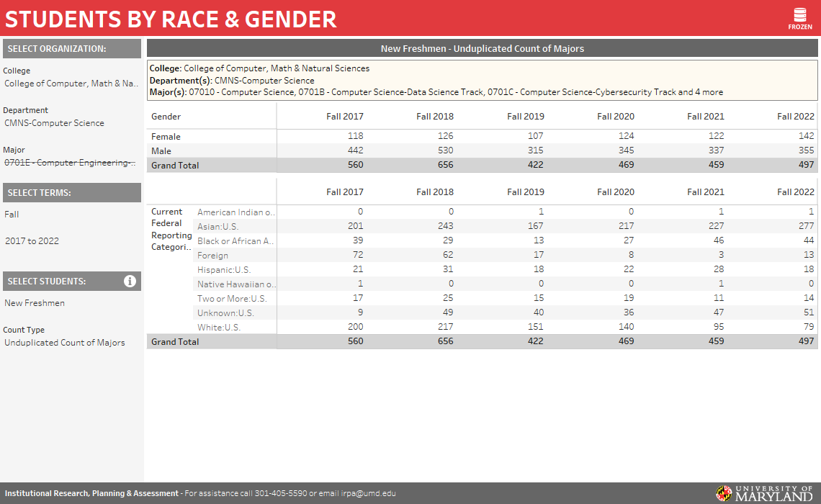Open the Count Type dropdown
Viewport: 821px width, 504px height.
(71, 343)
